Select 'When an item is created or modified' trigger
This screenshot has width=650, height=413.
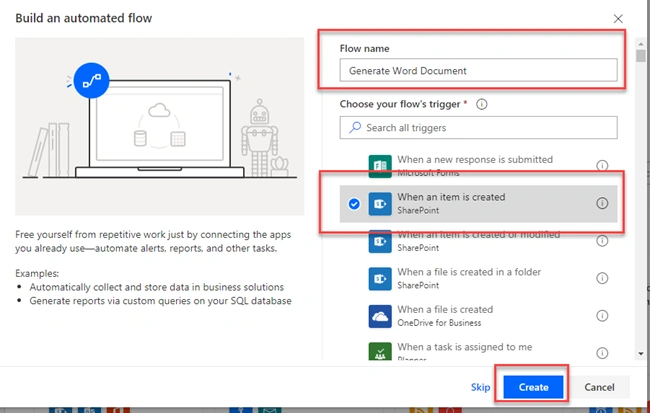pyautogui.click(x=478, y=241)
